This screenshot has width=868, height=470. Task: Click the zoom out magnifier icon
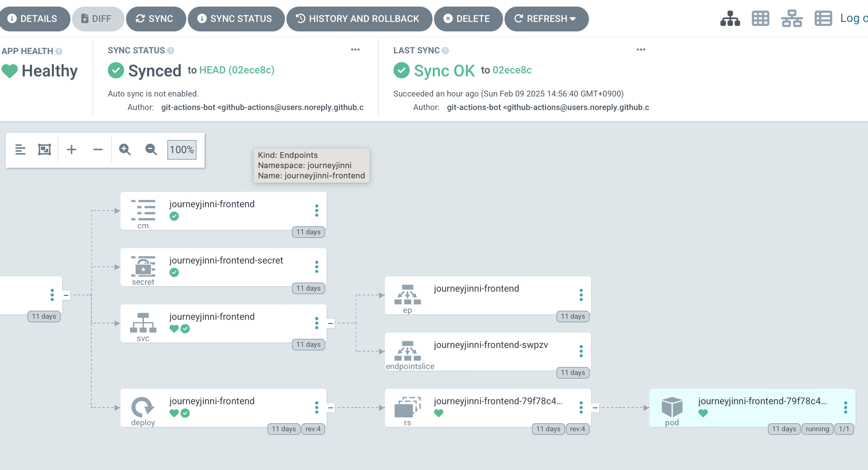(x=151, y=149)
